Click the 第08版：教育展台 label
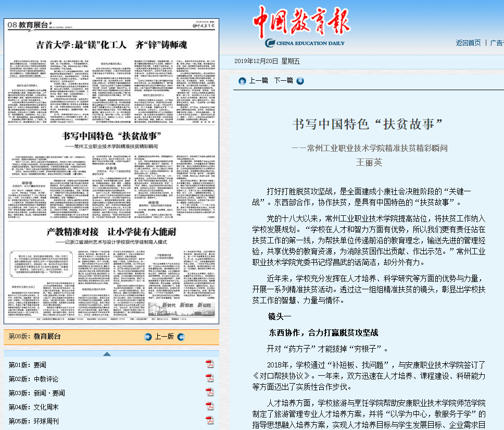504x430 pixels. (x=34, y=336)
